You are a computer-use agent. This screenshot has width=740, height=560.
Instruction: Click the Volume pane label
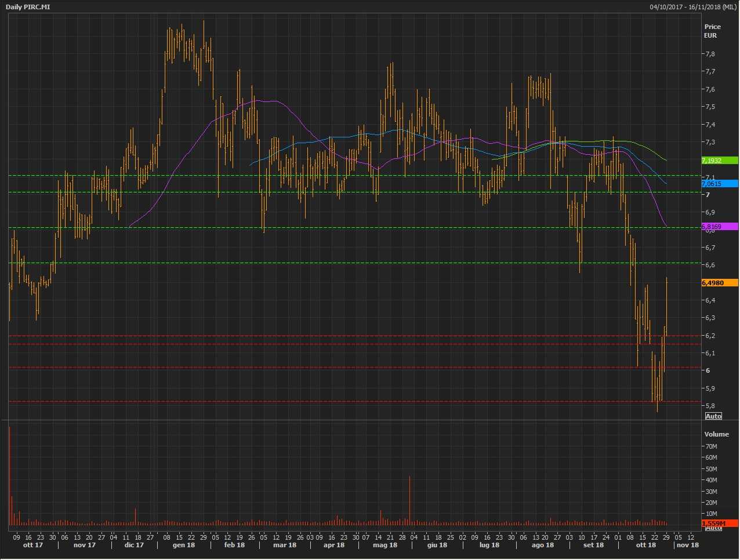(x=716, y=434)
